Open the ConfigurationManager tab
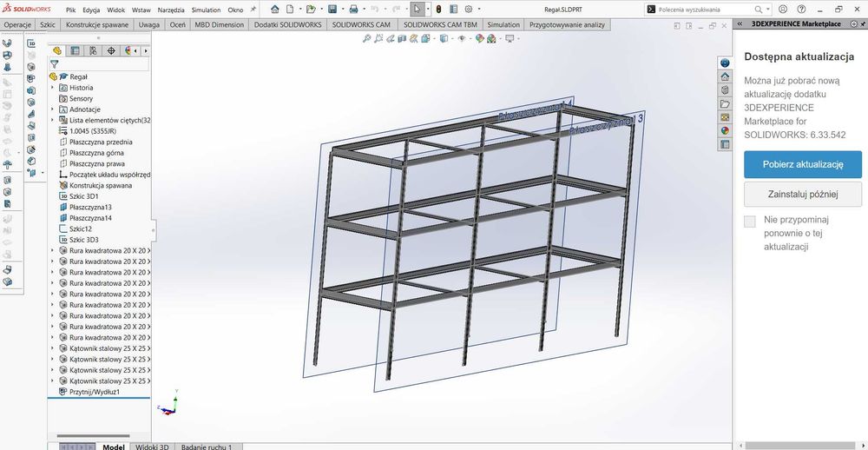This screenshot has width=868, height=450. pyautogui.click(x=93, y=50)
